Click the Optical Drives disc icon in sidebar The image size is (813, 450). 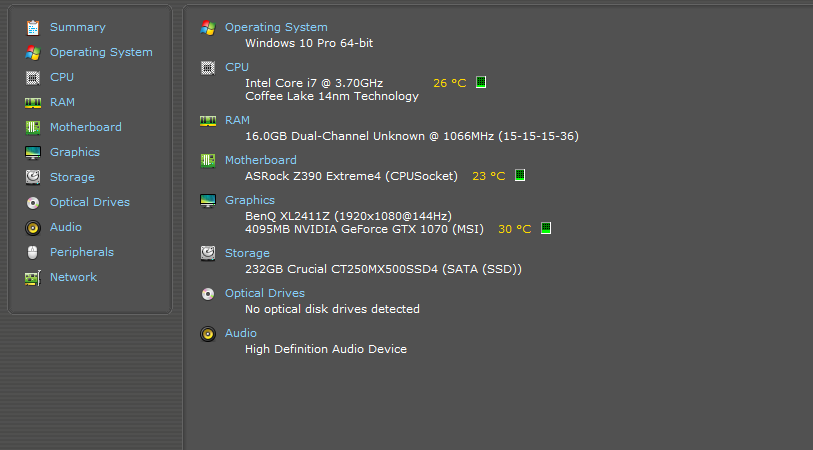(33, 202)
